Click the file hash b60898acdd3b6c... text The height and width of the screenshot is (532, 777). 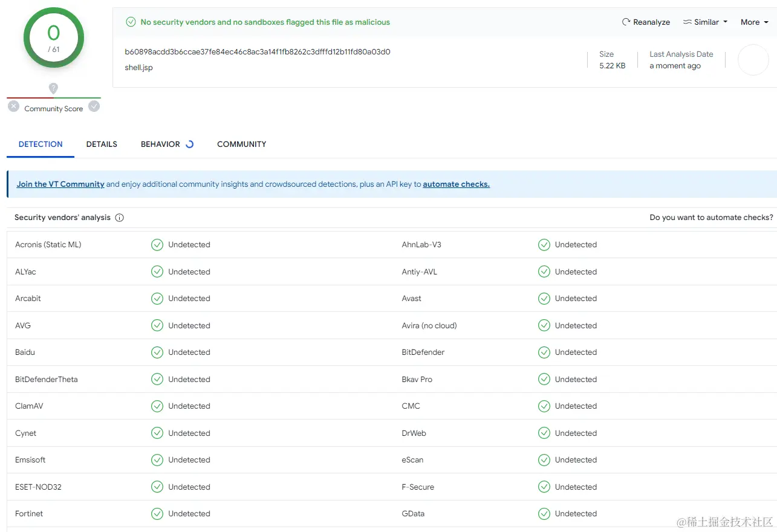tap(258, 52)
